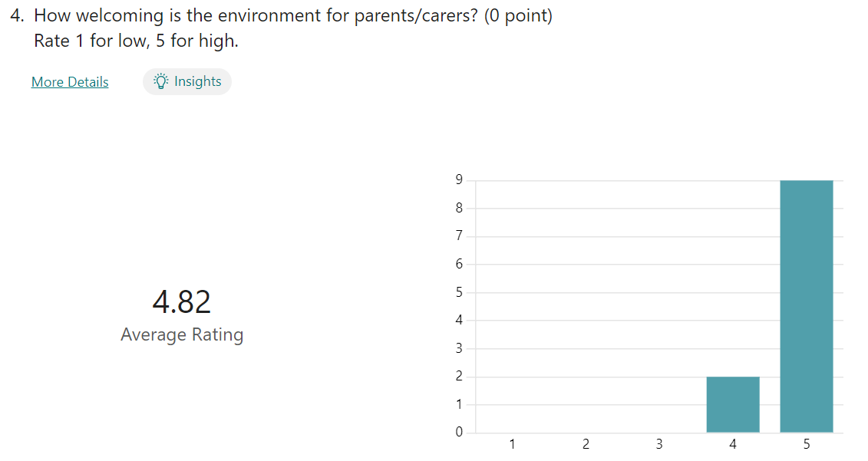Click y-axis label 5 on chart

459,291
